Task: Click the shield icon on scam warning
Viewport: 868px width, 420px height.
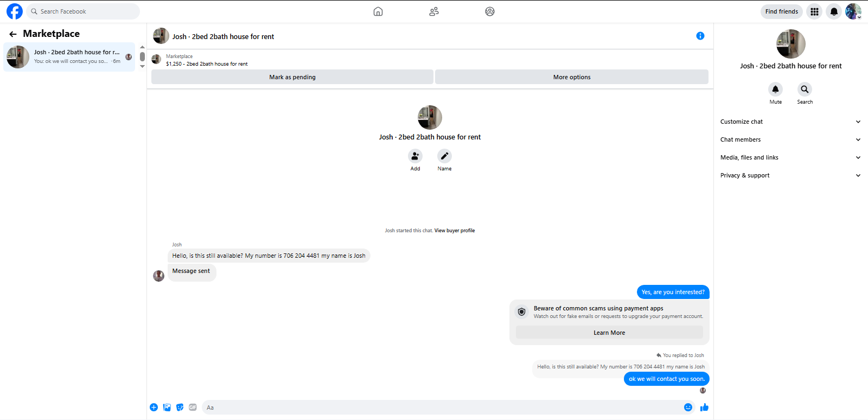Action: coord(522,312)
